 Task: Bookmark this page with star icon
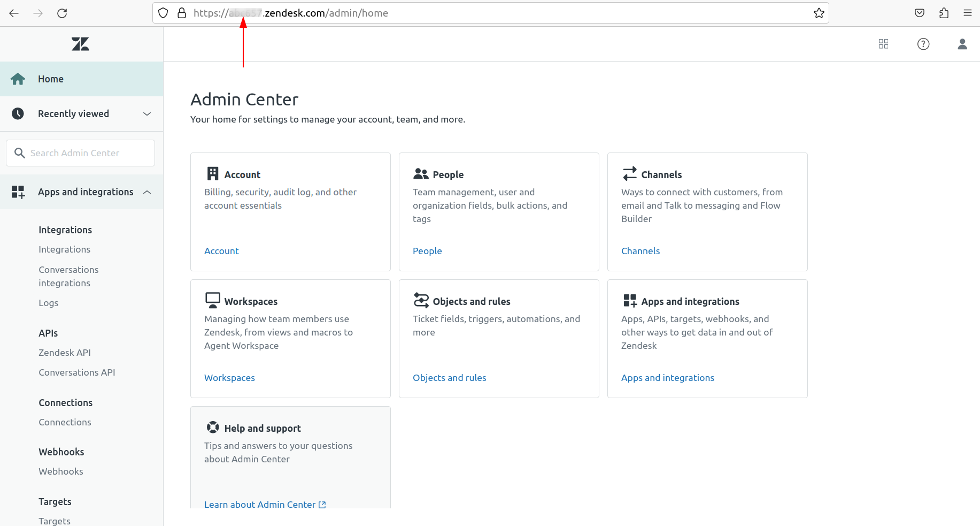(x=819, y=13)
